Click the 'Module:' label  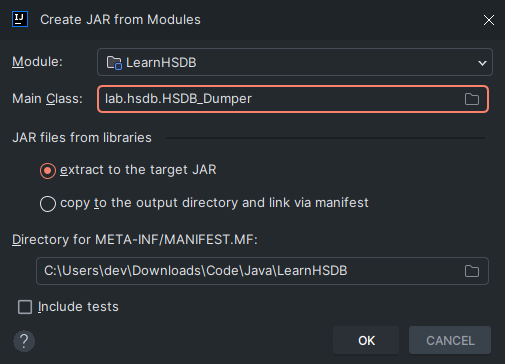click(x=37, y=62)
